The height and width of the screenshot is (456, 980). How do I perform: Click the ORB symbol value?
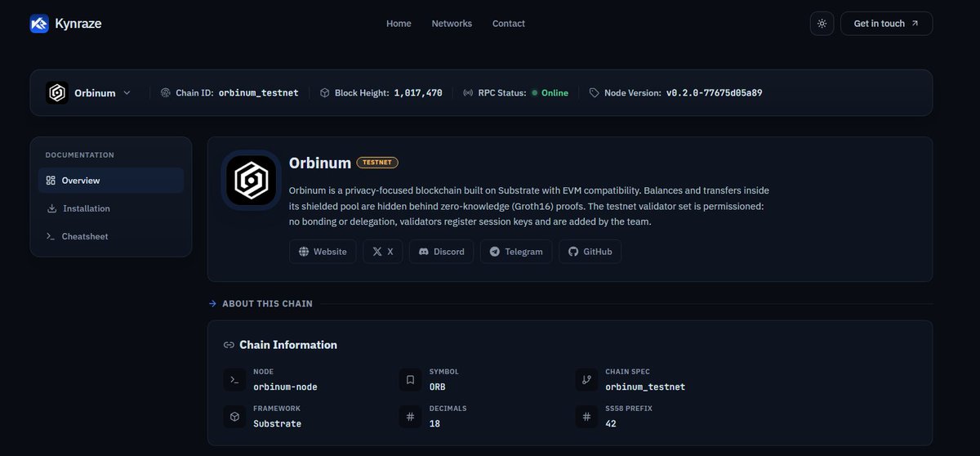click(438, 387)
